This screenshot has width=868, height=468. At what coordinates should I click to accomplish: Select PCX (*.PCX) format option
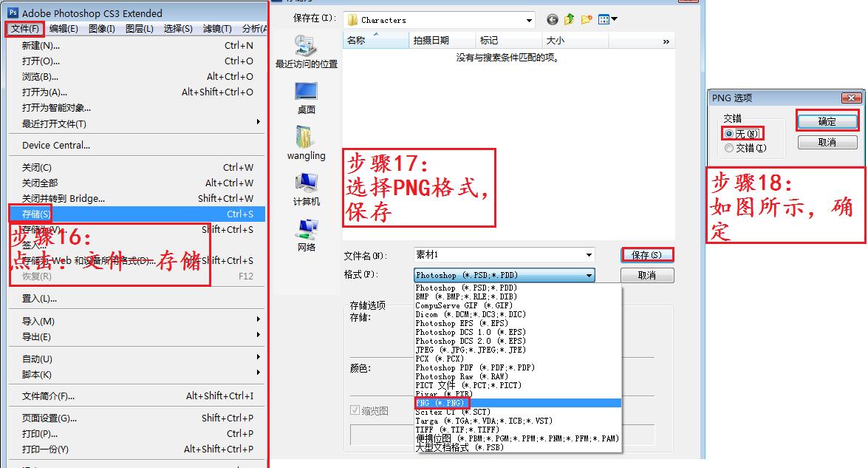click(x=518, y=359)
